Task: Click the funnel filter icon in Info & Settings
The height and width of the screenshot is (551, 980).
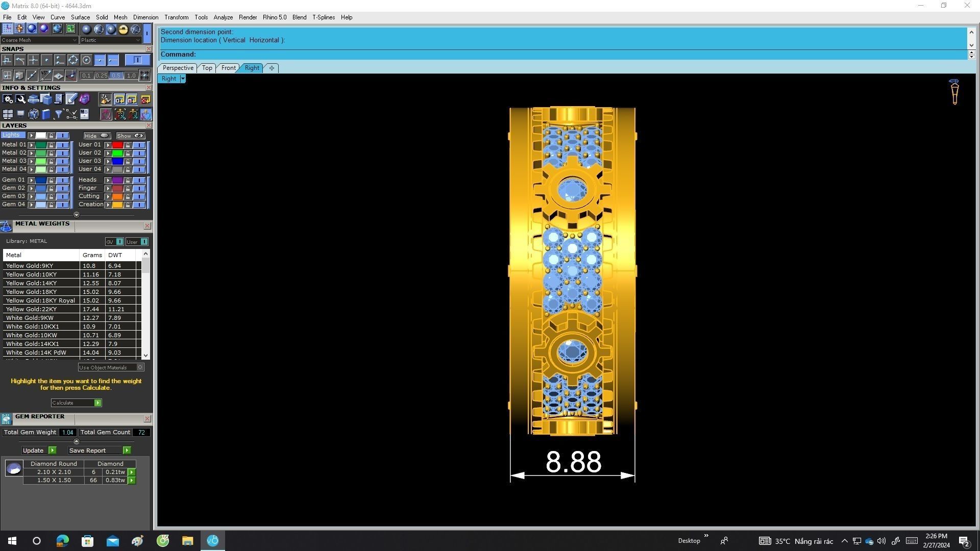Action: (x=58, y=114)
